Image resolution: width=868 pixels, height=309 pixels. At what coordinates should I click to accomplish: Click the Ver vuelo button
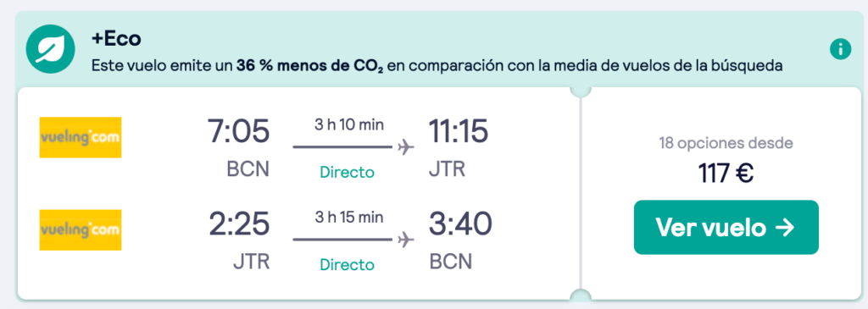(x=726, y=227)
